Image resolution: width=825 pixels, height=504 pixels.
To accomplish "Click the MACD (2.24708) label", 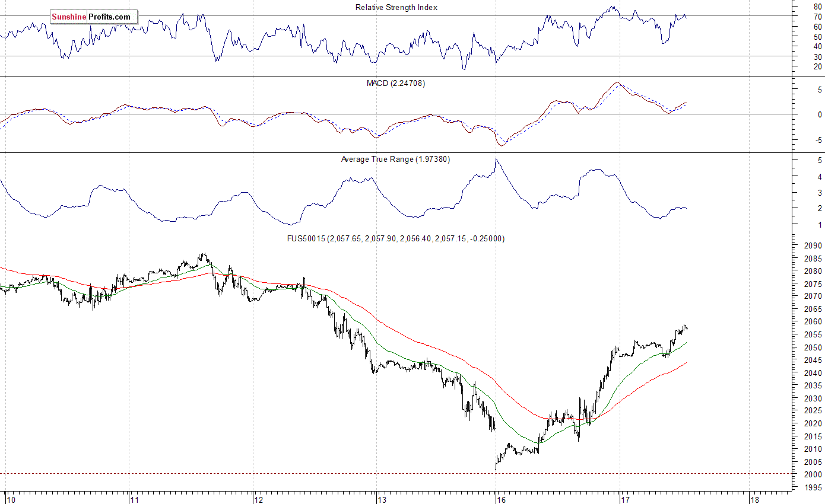I will pos(395,84).
